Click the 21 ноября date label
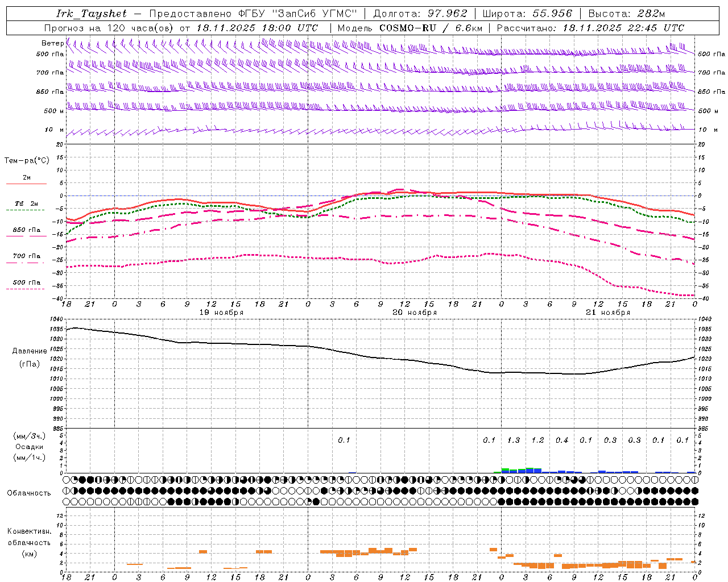Image resolution: width=728 pixels, height=582 pixels. pos(609,313)
